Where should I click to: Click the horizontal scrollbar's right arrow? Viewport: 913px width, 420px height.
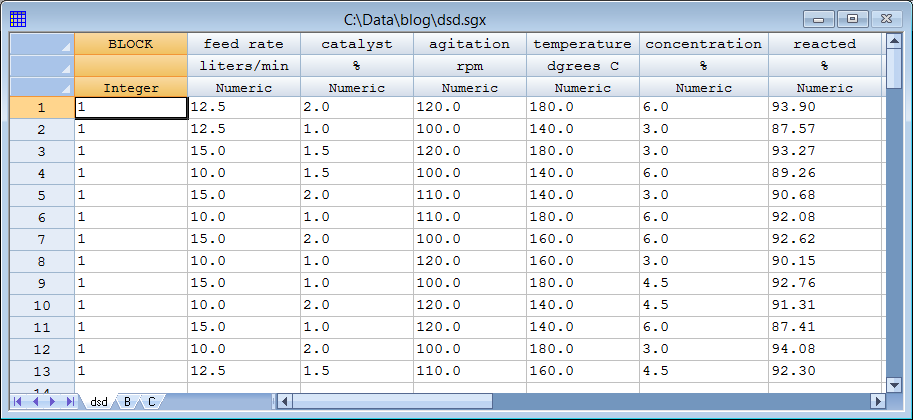[876, 401]
